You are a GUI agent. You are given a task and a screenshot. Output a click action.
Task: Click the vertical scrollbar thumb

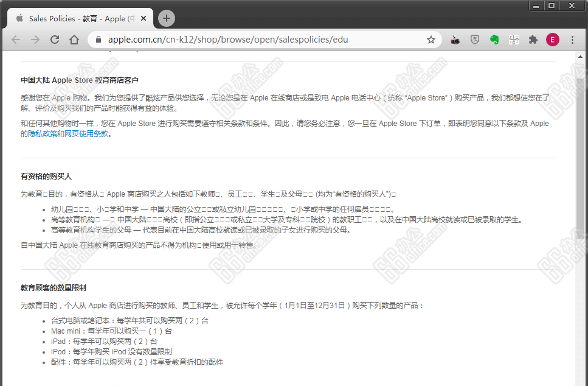pos(580,160)
